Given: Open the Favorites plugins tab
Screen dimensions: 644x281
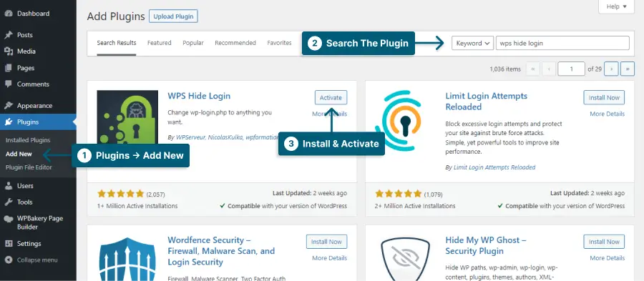Looking at the screenshot, I should click(x=279, y=43).
